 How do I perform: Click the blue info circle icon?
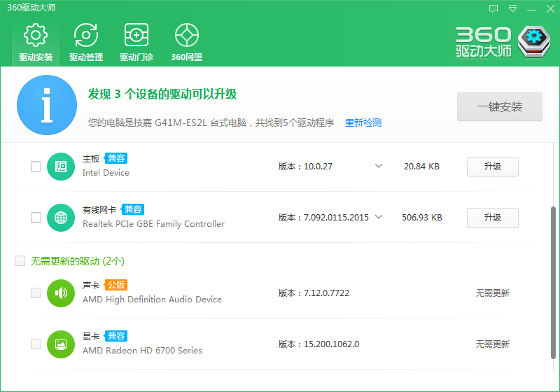tap(47, 105)
